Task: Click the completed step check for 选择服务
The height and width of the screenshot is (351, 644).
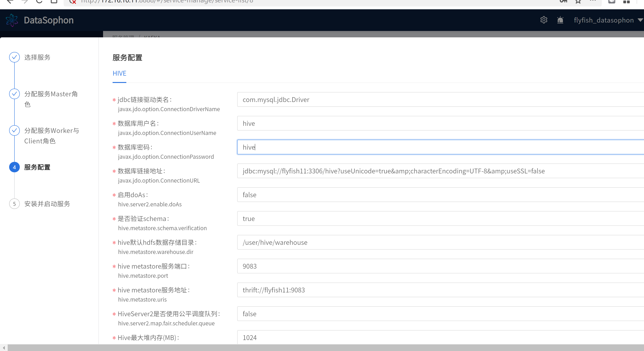Action: tap(14, 57)
